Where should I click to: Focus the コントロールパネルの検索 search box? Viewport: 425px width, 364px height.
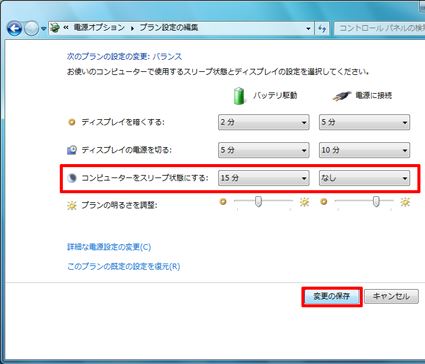379,28
